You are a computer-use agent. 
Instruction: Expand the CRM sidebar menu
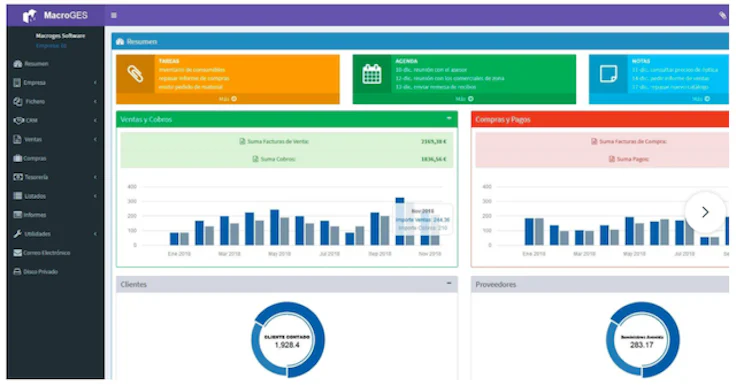tap(55, 121)
